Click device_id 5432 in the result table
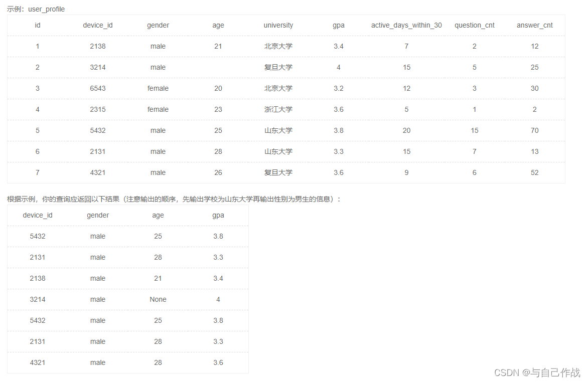588x382 pixels. coord(37,236)
